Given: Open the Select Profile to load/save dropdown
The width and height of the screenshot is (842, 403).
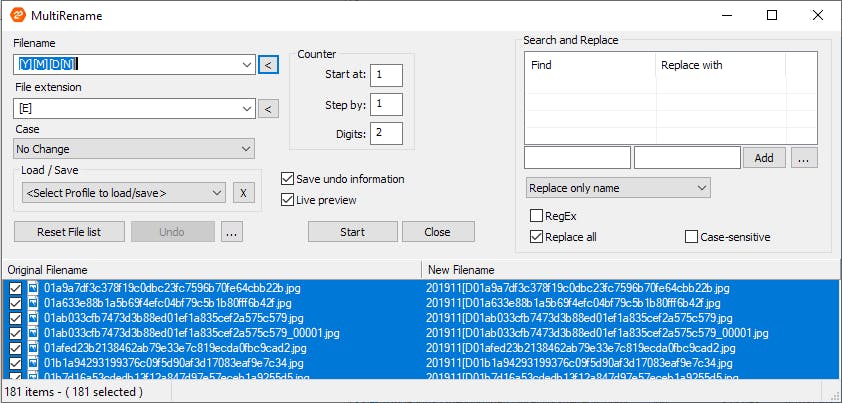Looking at the screenshot, I should 124,193.
